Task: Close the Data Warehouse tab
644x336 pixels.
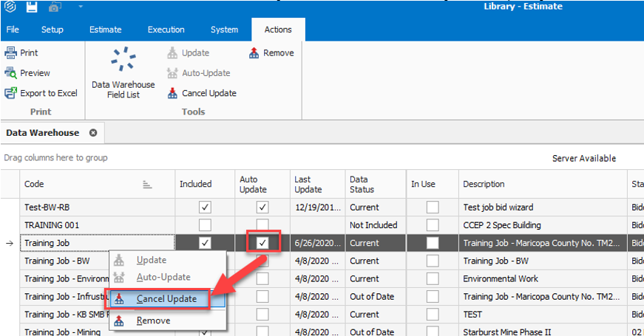Action: click(x=93, y=133)
